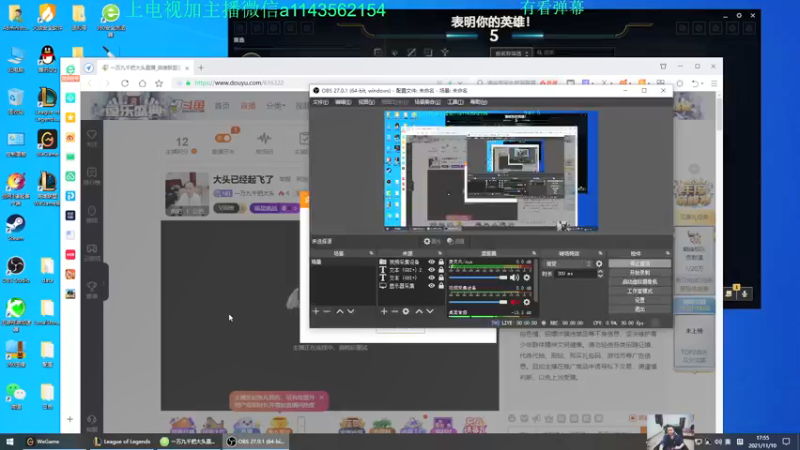The height and width of the screenshot is (450, 800).
Task: Start the virtual camera 启动虚拟摄像机
Action: 640,282
